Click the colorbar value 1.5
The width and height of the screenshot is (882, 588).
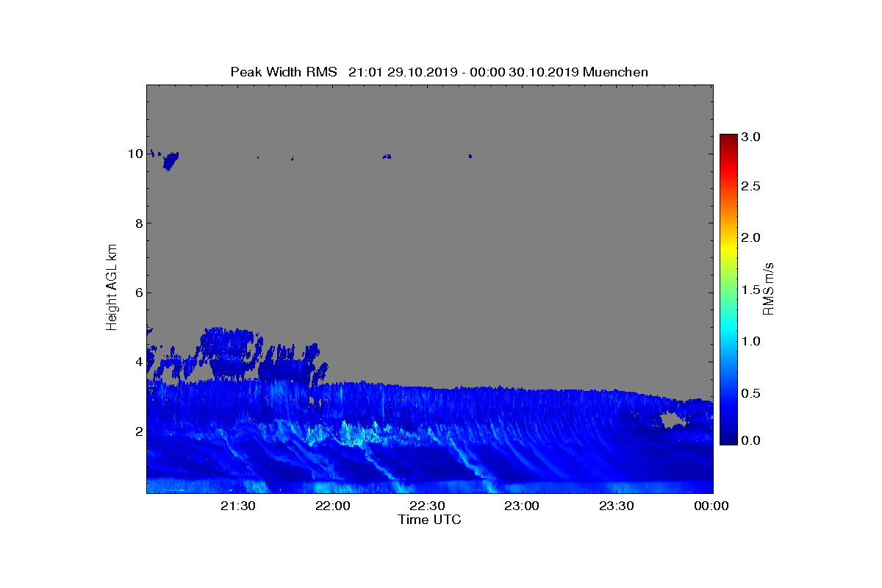coord(750,290)
